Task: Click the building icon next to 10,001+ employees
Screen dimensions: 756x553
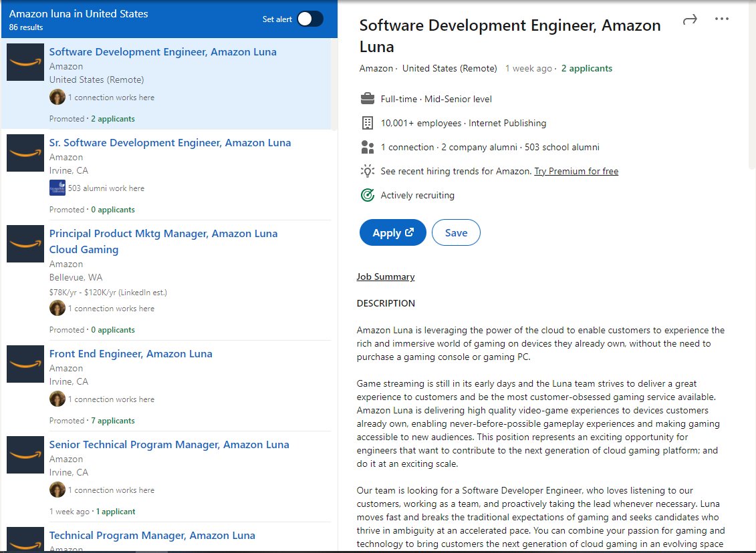Action: coord(368,123)
